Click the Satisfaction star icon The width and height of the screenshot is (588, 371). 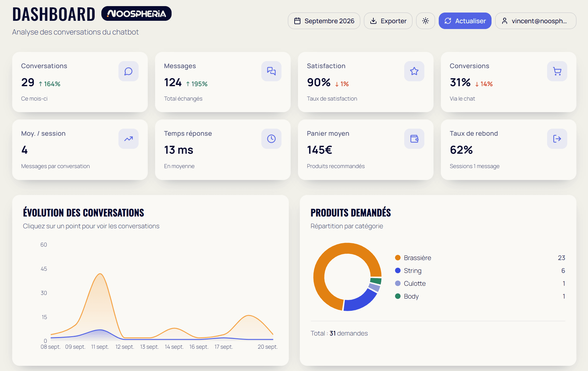pos(414,71)
